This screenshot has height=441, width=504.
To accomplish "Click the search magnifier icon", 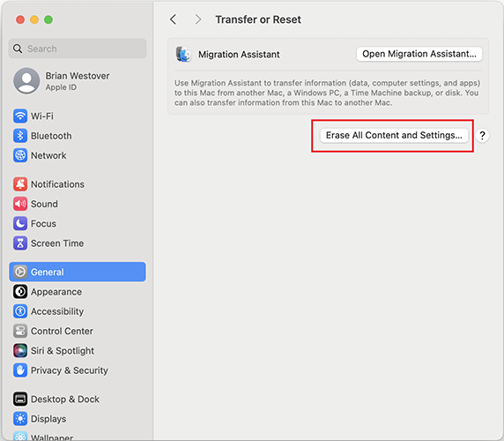I will click(x=18, y=49).
